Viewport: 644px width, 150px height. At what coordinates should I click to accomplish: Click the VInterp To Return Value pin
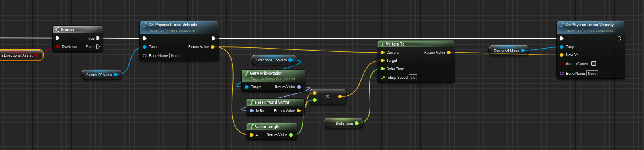(x=448, y=53)
